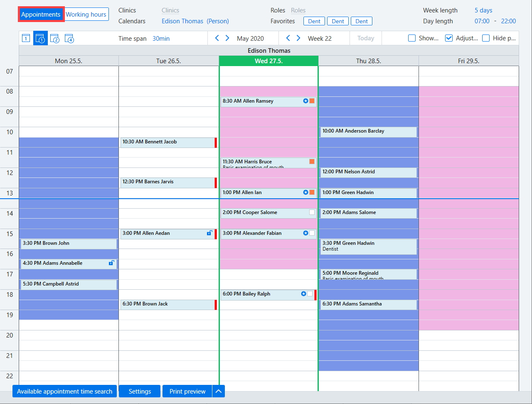This screenshot has height=404, width=532.
Task: Select Mon 25.5. day header
Action: (69, 61)
